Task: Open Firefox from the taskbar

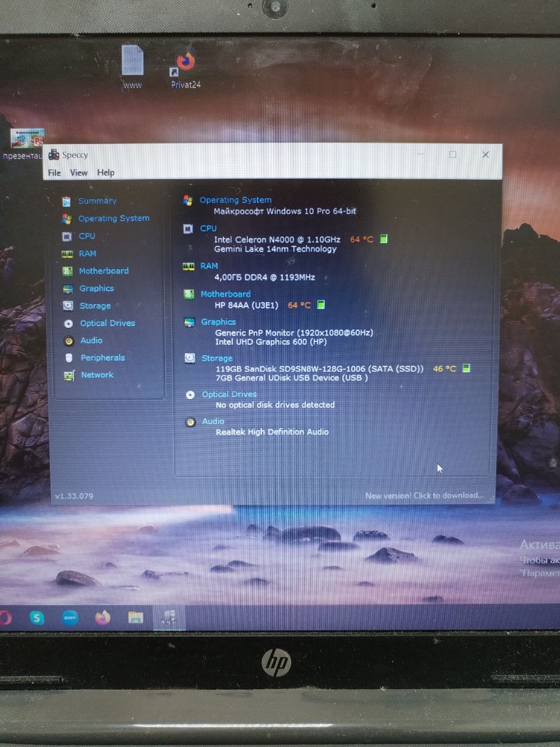Action: pos(103,617)
